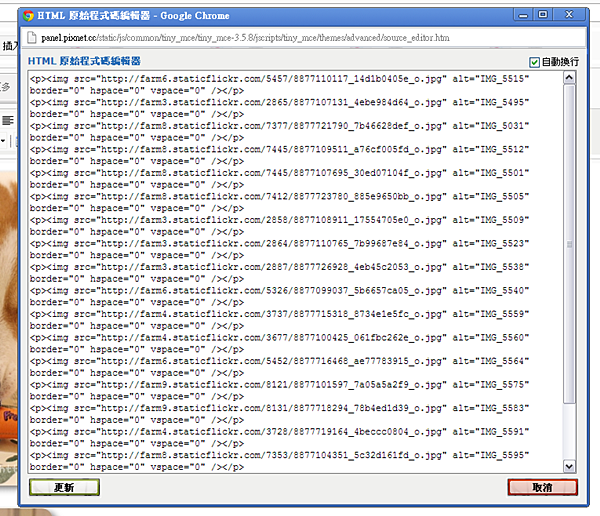The width and height of the screenshot is (600, 516).
Task: Click the code line with alt IMG_5575
Action: coord(279,385)
